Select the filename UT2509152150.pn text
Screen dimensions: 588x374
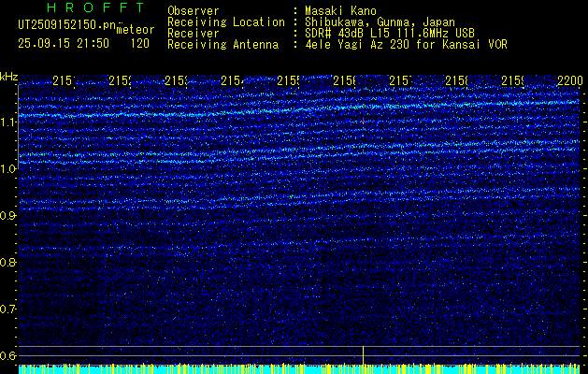pyautogui.click(x=67, y=25)
